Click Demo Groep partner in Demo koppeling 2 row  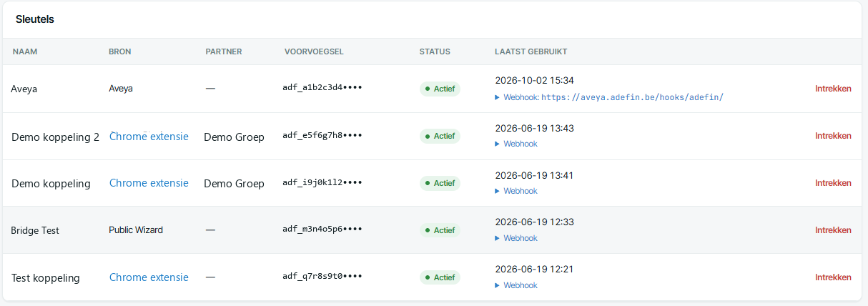click(234, 137)
